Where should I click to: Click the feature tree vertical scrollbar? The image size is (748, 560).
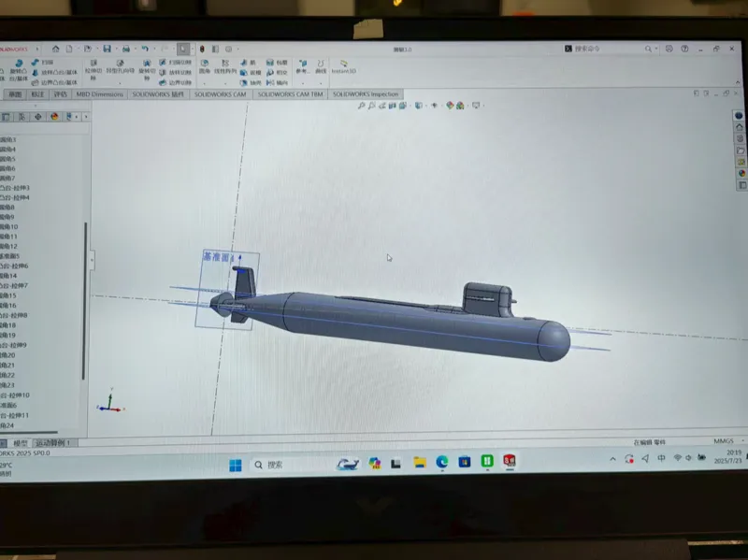pos(85,300)
